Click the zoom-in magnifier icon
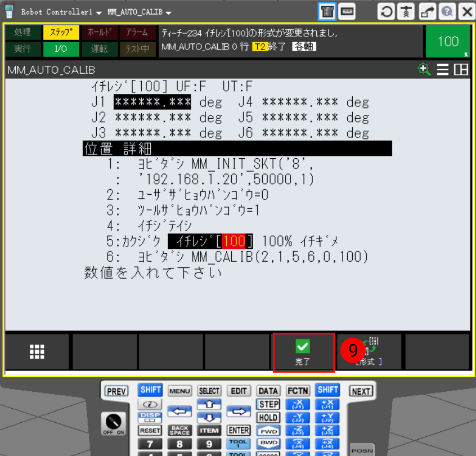476x456 pixels. 424,70
